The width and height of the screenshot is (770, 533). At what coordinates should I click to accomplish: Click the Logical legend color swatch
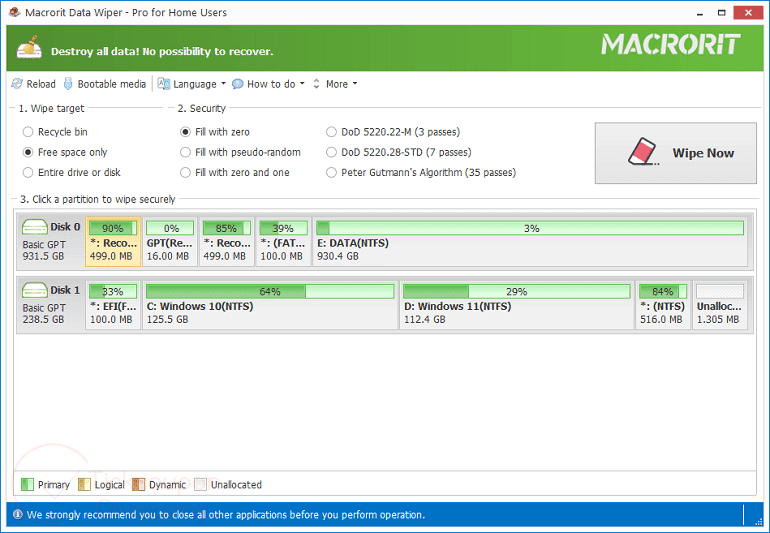[84, 484]
